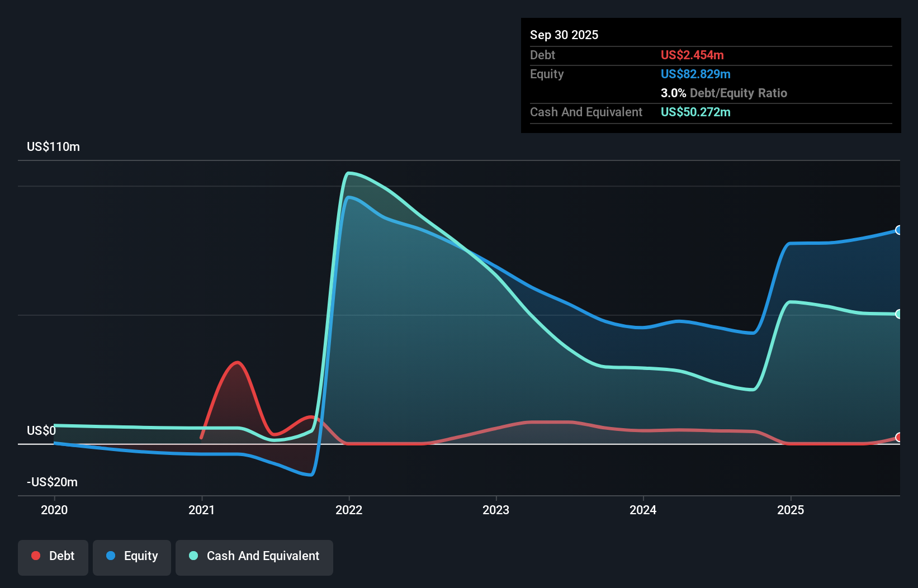918x588 pixels.
Task: Open details for the Sep 30 2025 tooltip
Action: 564,35
